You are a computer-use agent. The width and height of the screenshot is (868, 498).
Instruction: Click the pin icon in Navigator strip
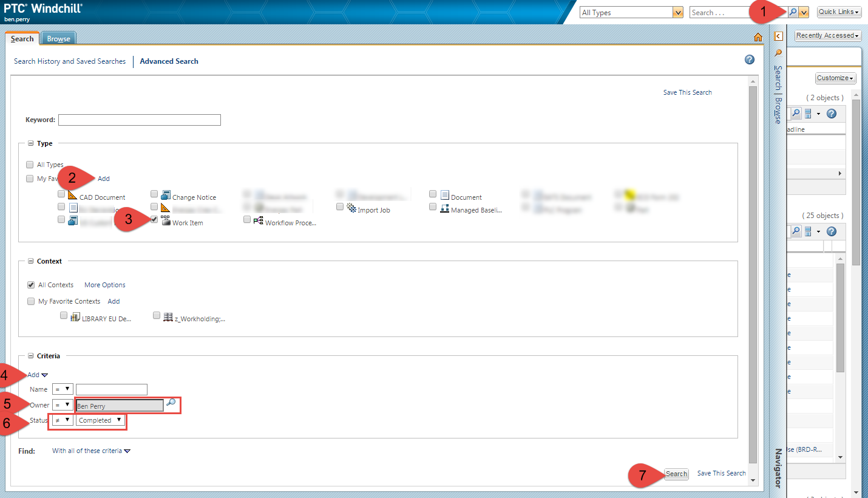pos(778,53)
